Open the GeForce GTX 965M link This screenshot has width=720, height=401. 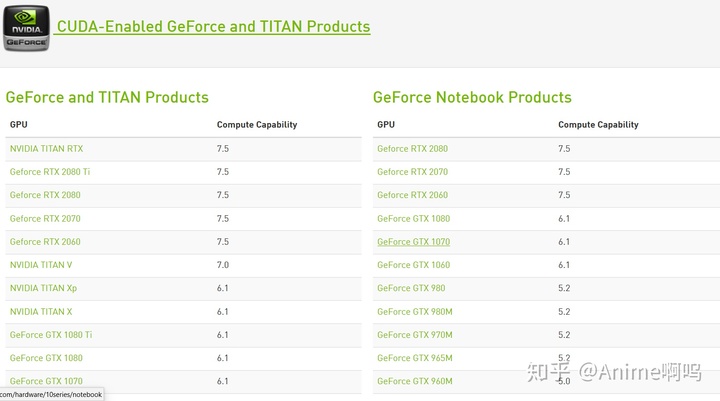tap(415, 358)
